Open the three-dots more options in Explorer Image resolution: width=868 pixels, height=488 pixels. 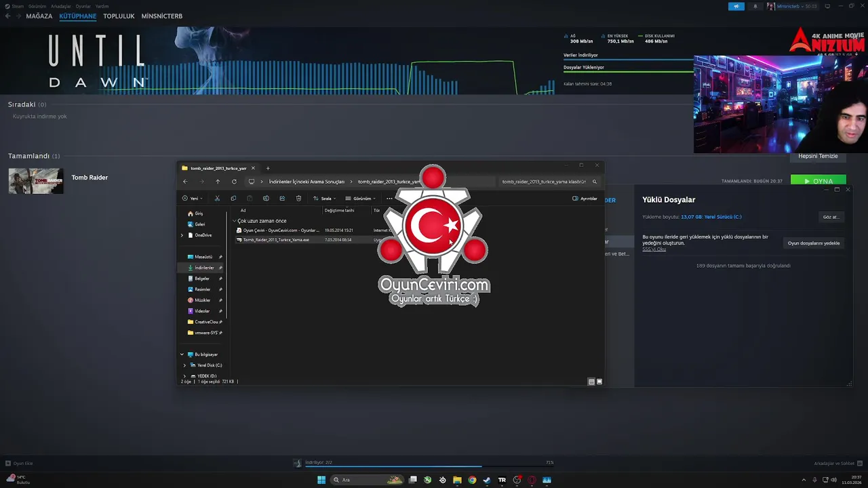click(389, 199)
